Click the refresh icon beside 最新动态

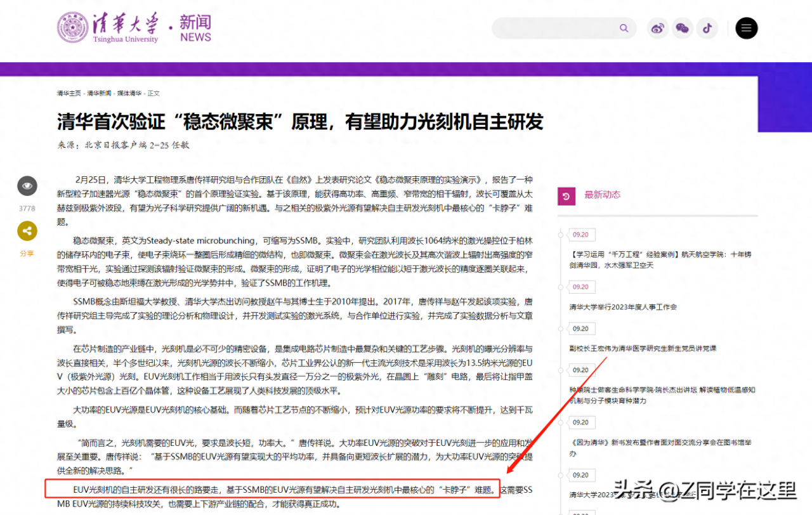click(566, 195)
